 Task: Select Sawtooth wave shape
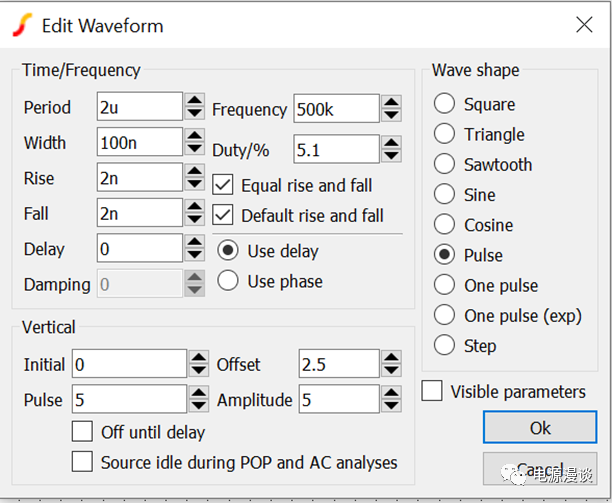point(445,165)
